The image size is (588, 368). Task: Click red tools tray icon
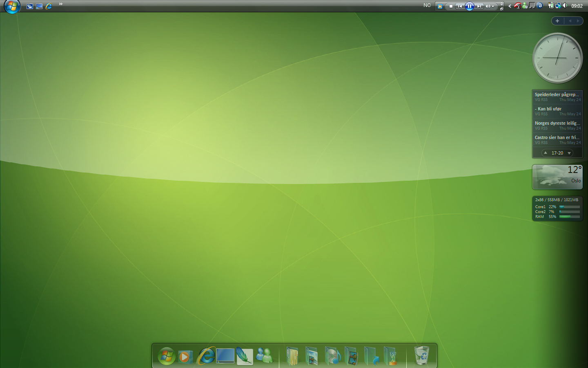(517, 6)
